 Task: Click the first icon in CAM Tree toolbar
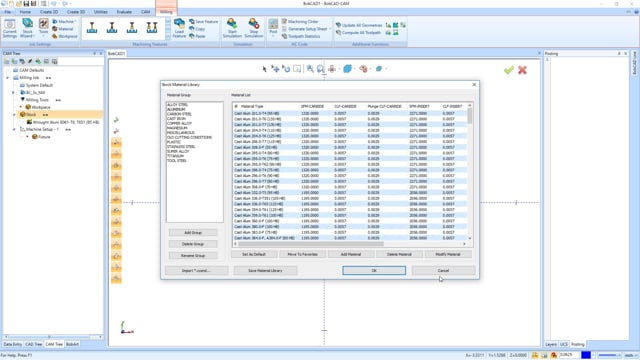[x=7, y=61]
